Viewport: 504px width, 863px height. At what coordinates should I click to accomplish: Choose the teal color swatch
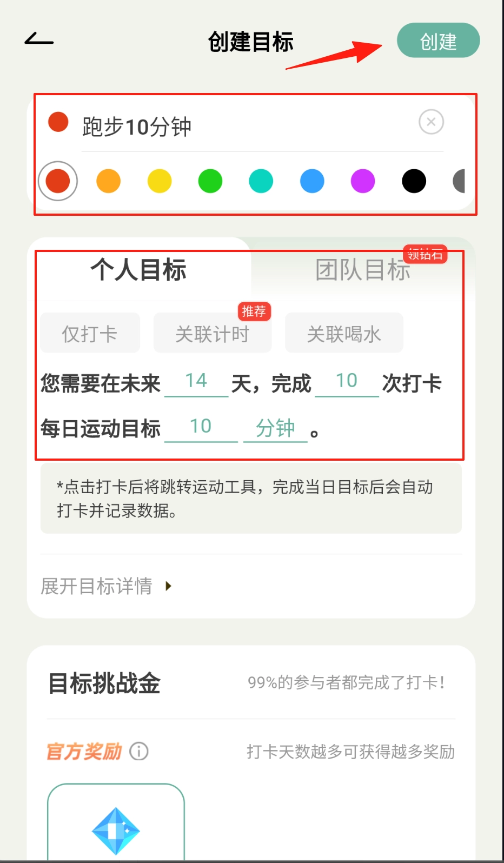pos(261,181)
